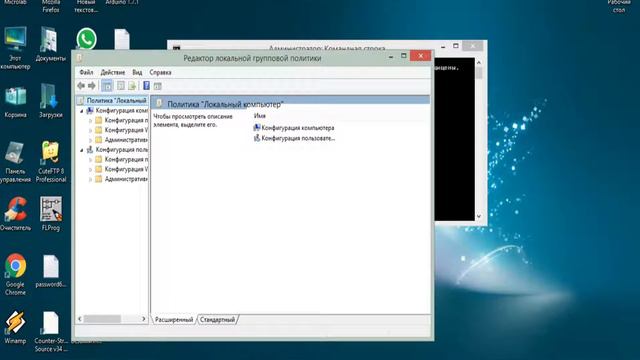
Task: Click blank file icon beside WhatsApp
Action: point(122,39)
